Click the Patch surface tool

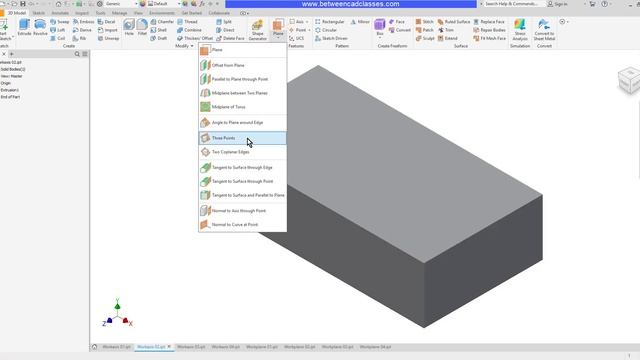(424, 30)
